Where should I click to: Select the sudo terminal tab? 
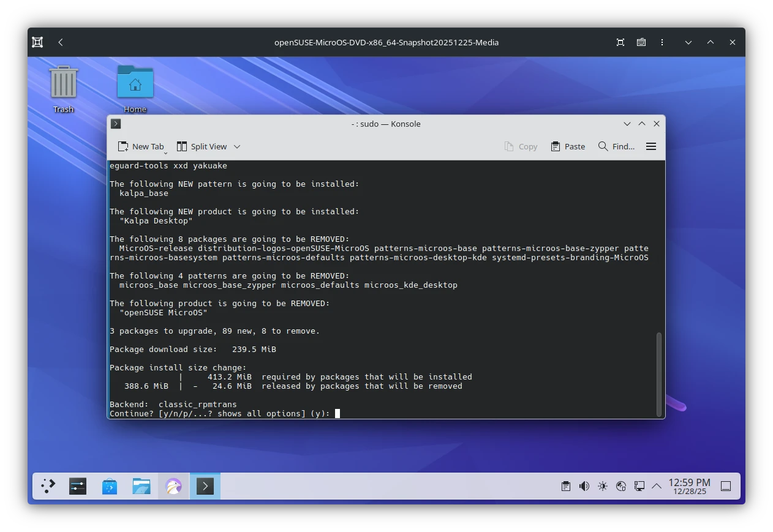(116, 124)
